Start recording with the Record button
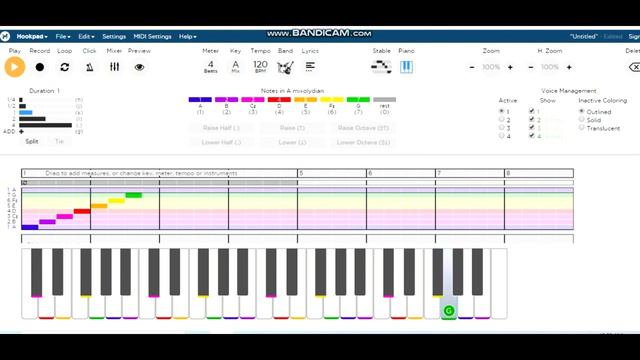 point(40,67)
